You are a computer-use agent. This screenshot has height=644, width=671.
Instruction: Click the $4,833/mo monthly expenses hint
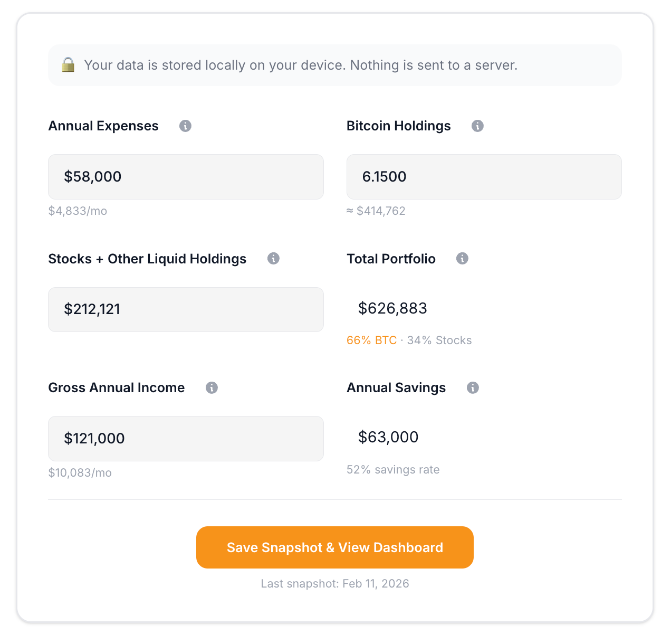pos(78,211)
